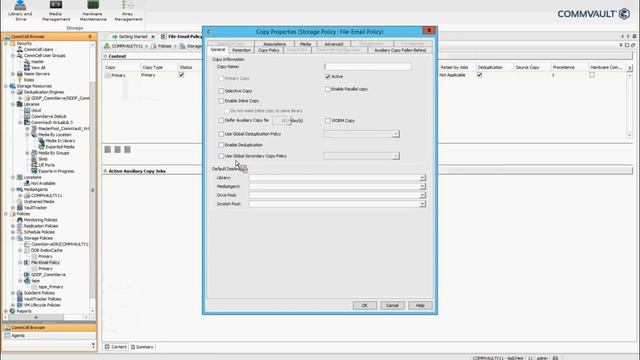Enable Parallel copy checkbox
Image resolution: width=640 pixels, height=360 pixels.
(x=327, y=89)
